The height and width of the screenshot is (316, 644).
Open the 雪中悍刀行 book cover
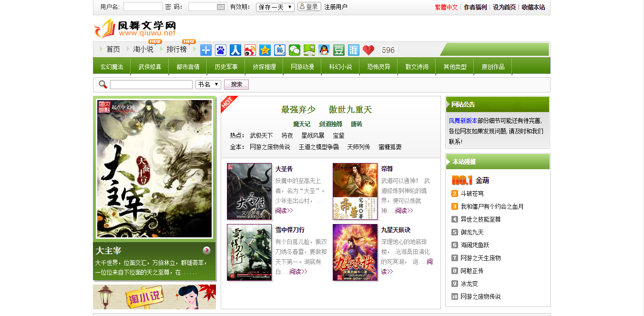[x=249, y=252]
